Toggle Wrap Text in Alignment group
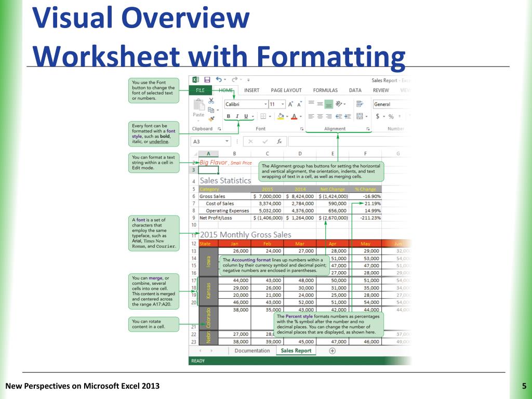 (360, 104)
